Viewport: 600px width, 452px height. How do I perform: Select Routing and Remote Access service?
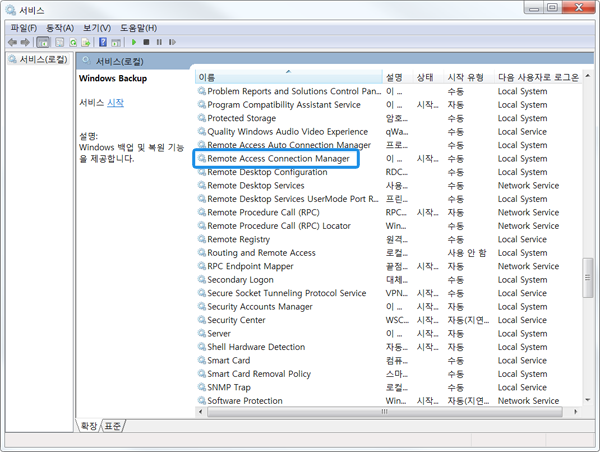pos(261,253)
